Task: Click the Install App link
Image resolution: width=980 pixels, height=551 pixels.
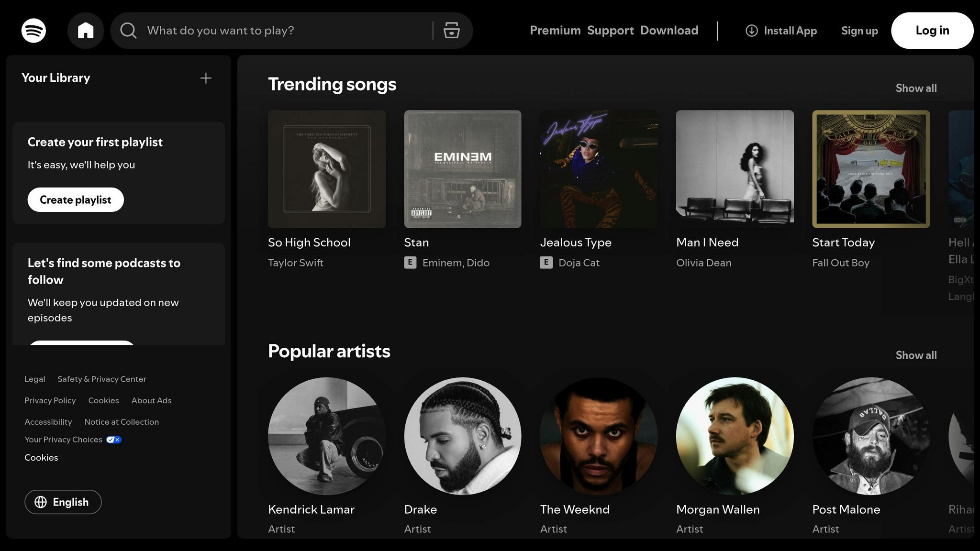Action: click(x=781, y=31)
